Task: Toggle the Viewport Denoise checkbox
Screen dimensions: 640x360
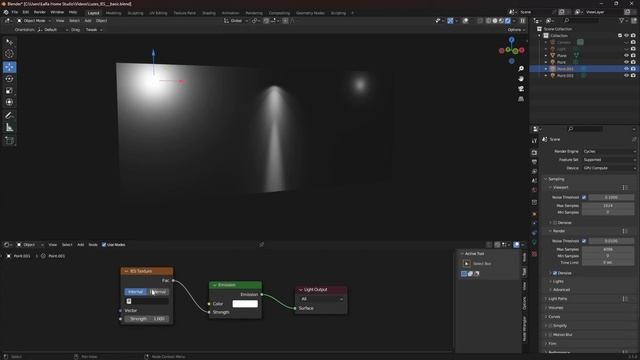Action: pyautogui.click(x=555, y=223)
